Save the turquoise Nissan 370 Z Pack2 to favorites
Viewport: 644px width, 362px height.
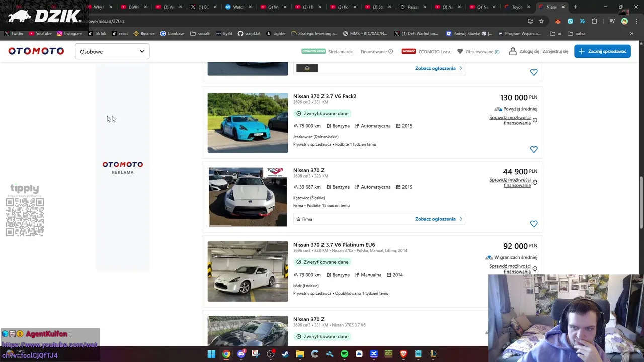[x=534, y=149]
